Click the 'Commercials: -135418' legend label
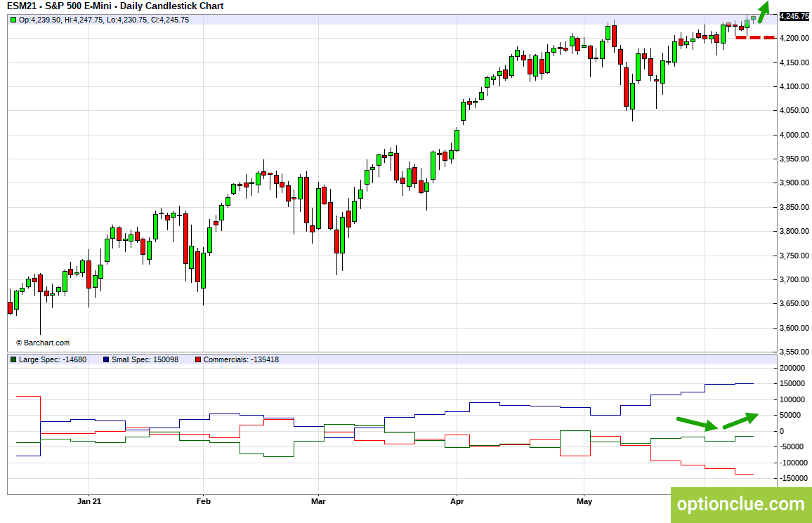The image size is (812, 523). (242, 359)
